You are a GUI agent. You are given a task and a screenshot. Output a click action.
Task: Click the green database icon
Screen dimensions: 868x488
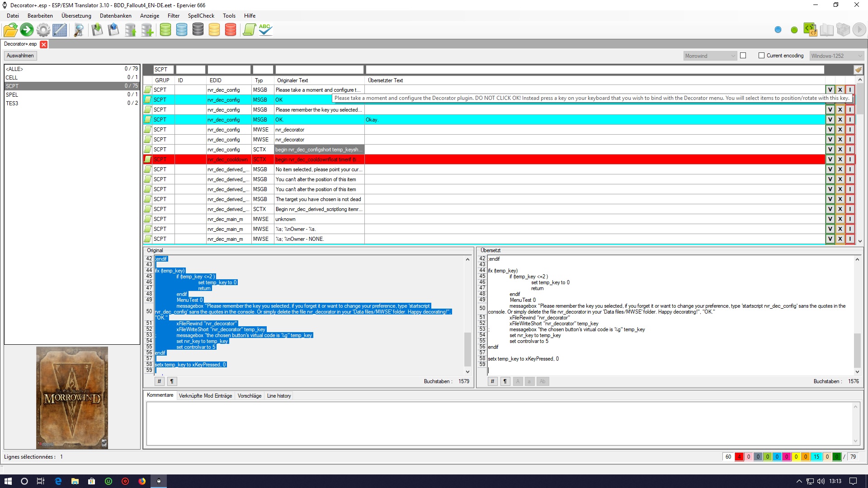[165, 30]
